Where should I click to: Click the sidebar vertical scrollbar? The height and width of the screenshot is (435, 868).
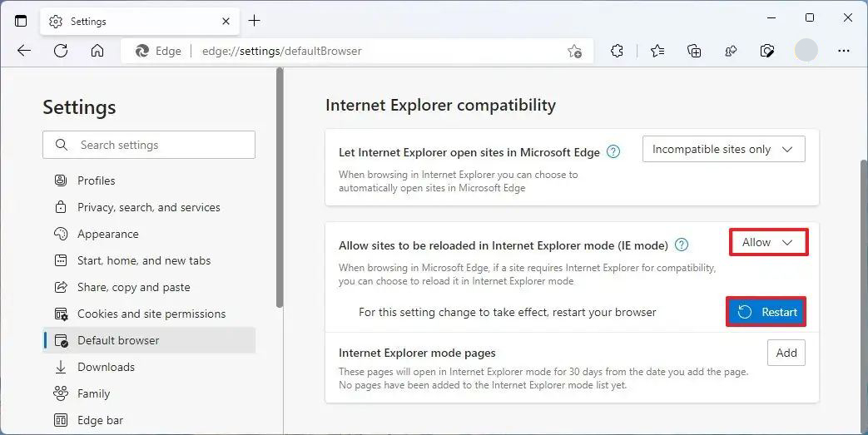[280, 188]
